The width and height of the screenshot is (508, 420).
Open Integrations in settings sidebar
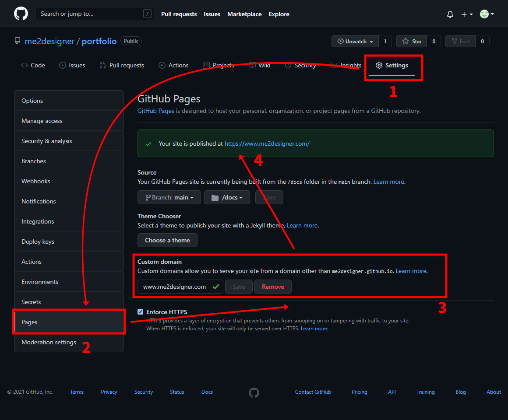[69, 221]
